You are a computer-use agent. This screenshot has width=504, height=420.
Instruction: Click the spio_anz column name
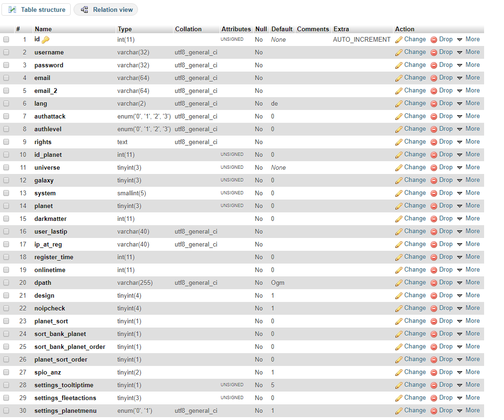[47, 373]
